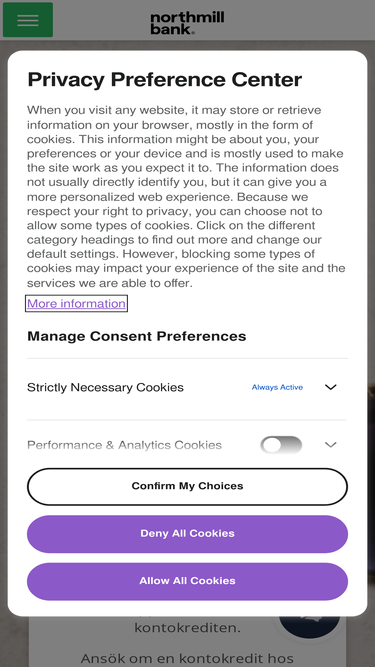Open the green hamburger menu

point(28,20)
